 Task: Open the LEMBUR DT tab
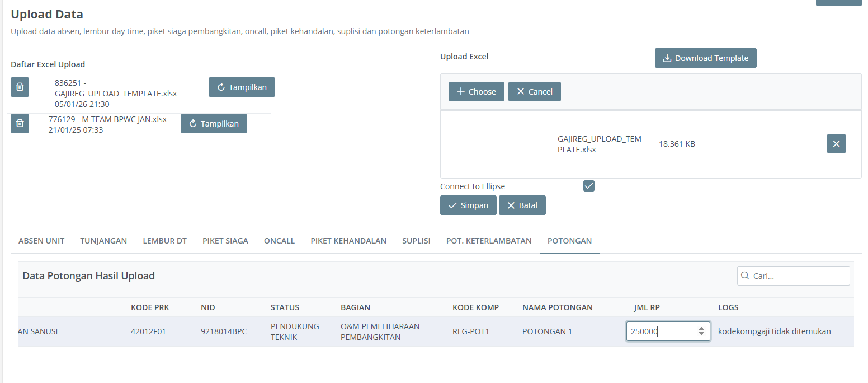pos(164,241)
